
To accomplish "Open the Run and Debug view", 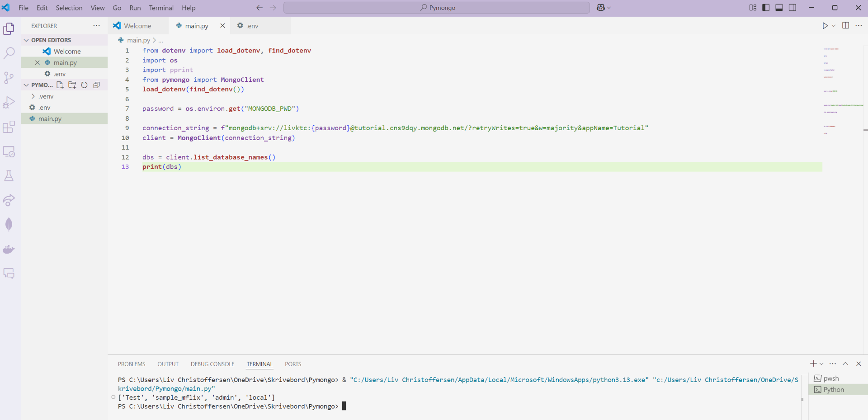I will (x=9, y=103).
